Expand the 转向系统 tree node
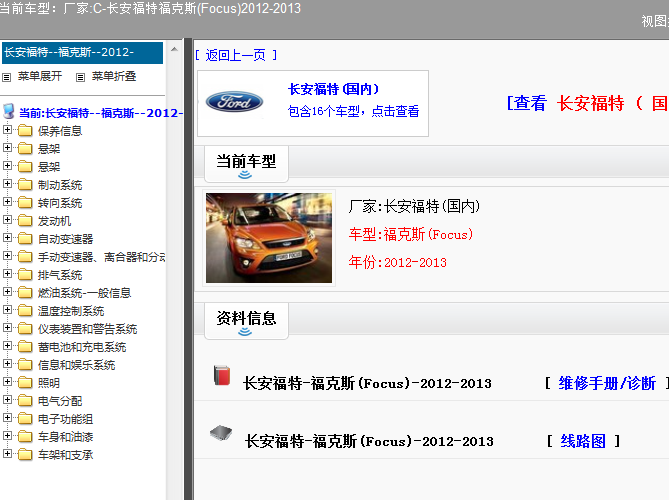Image resolution: width=669 pixels, height=500 pixels. [x=7, y=201]
